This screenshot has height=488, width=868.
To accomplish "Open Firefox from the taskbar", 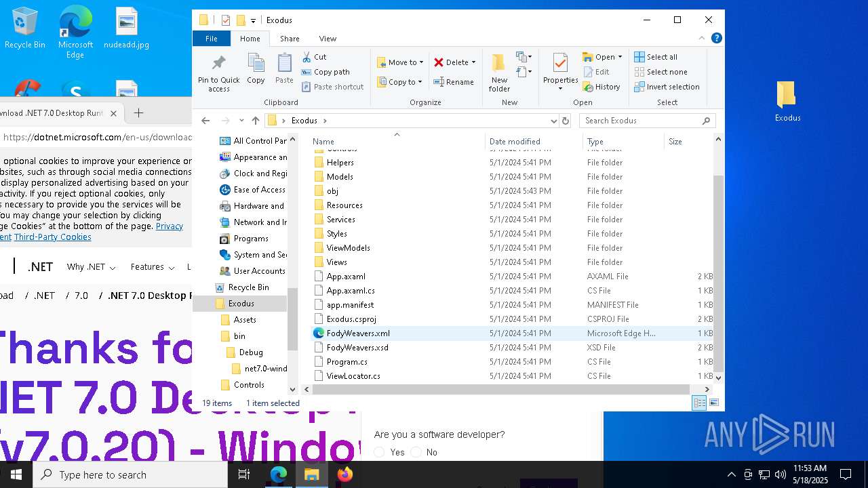I will (x=345, y=474).
